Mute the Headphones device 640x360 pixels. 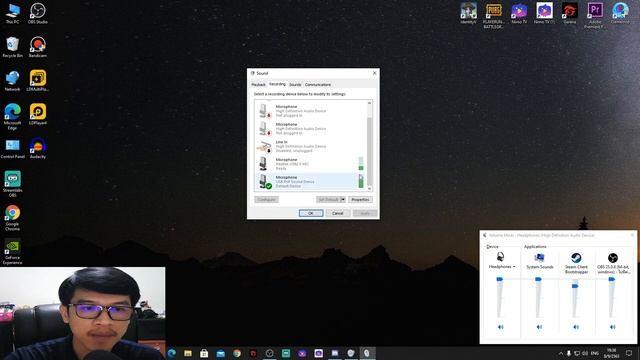pyautogui.click(x=501, y=327)
